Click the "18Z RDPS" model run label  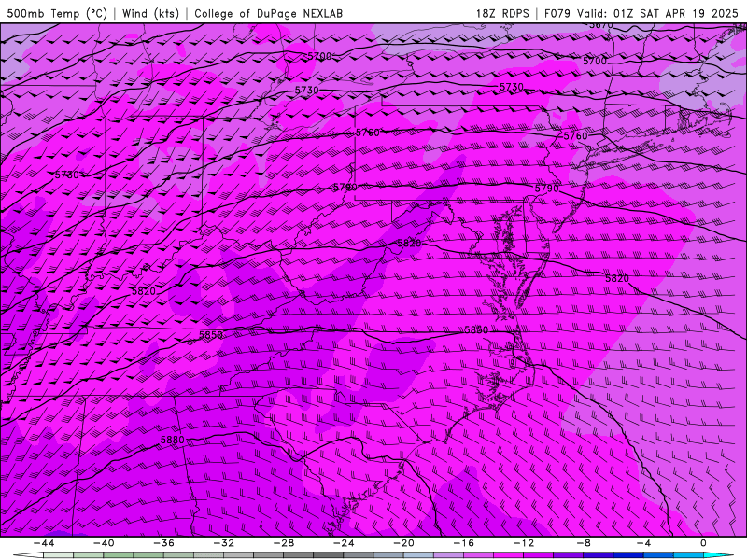point(502,13)
